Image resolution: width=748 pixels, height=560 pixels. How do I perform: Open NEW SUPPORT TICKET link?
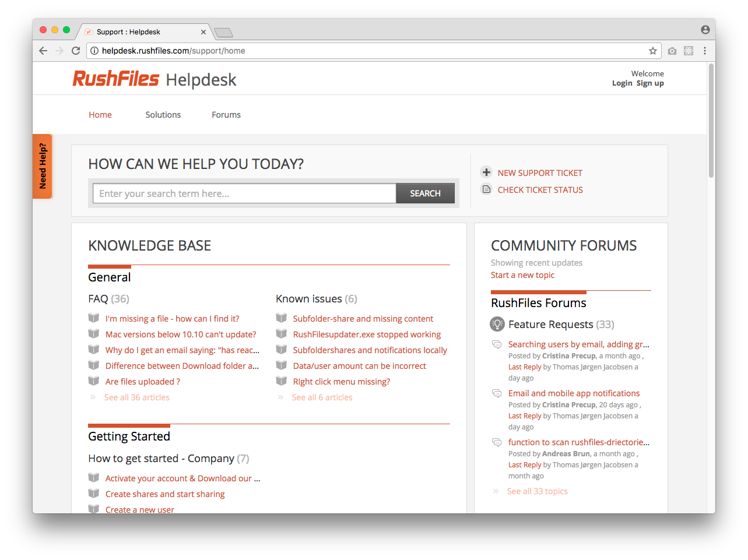click(540, 173)
